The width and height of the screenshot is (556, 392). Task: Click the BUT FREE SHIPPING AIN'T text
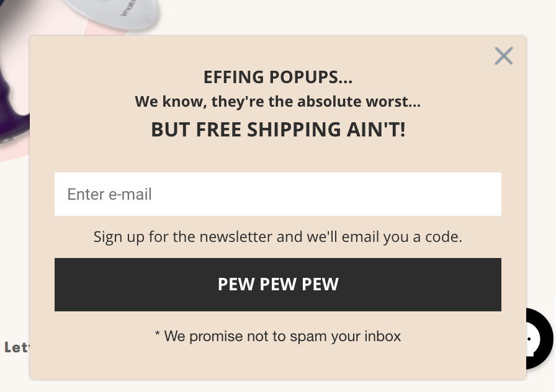tap(278, 129)
